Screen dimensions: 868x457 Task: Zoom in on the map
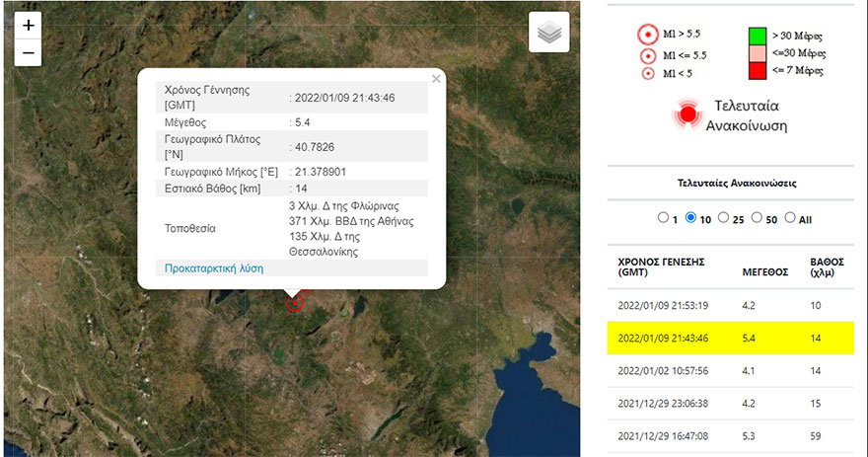point(28,26)
